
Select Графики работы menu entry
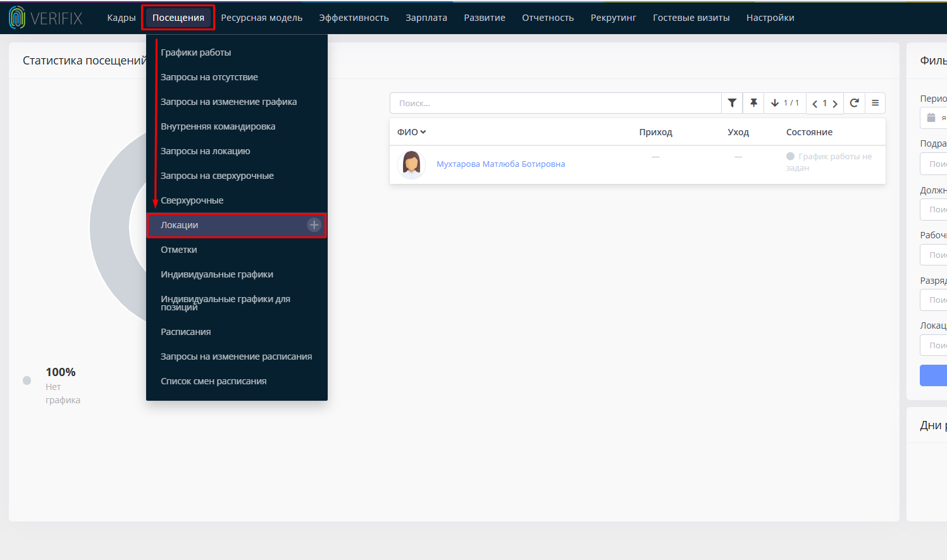pyautogui.click(x=237, y=52)
